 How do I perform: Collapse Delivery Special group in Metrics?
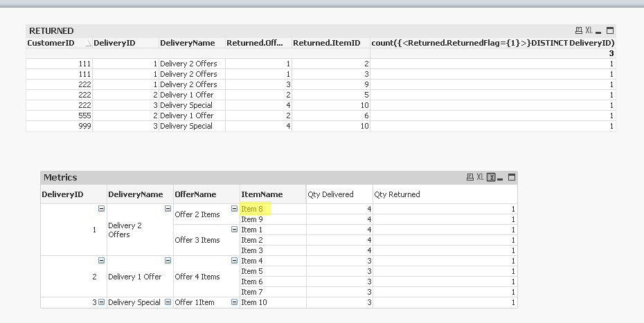pyautogui.click(x=168, y=302)
